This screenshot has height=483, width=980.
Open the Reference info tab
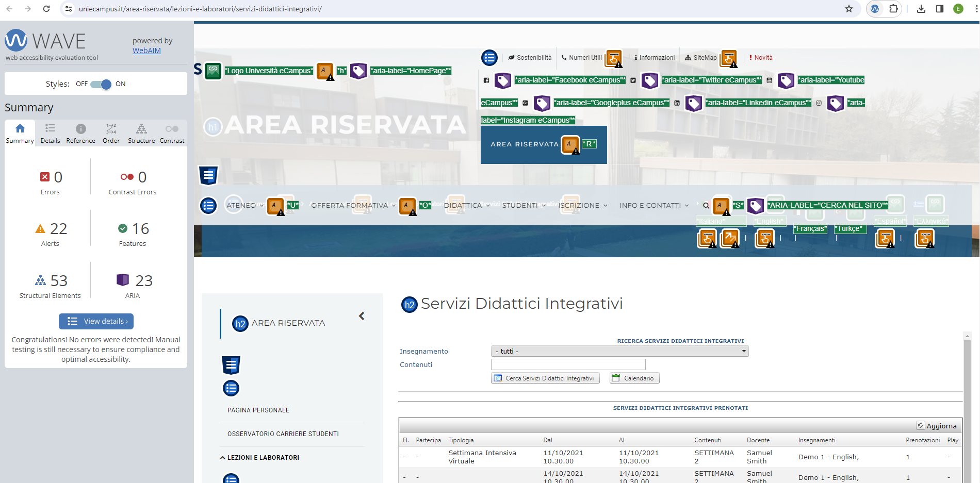click(x=80, y=133)
